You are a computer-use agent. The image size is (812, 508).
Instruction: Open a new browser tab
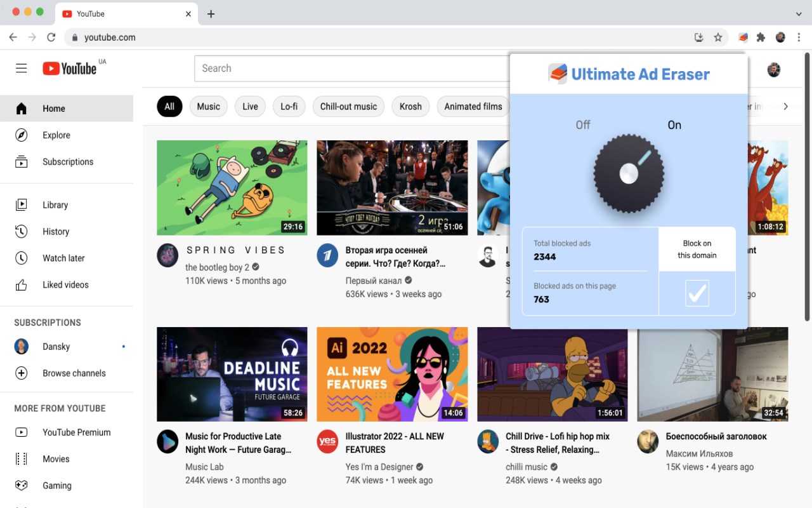[x=211, y=14]
